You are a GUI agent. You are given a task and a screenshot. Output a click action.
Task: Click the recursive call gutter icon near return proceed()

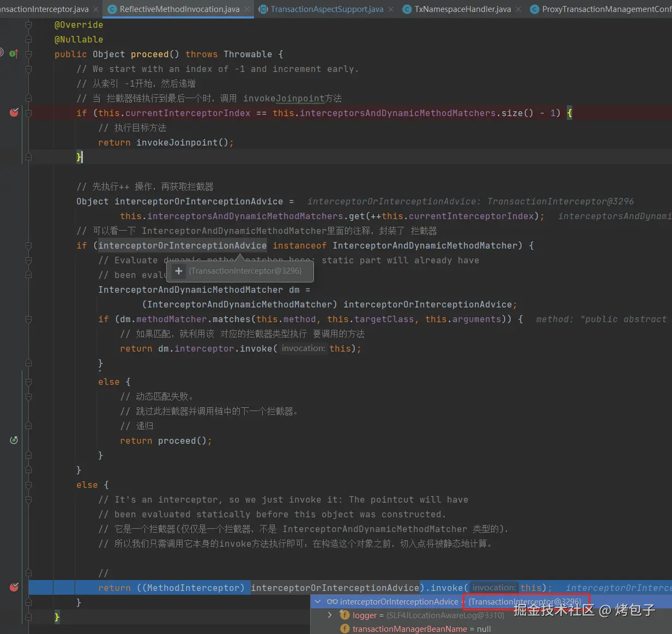tap(14, 440)
